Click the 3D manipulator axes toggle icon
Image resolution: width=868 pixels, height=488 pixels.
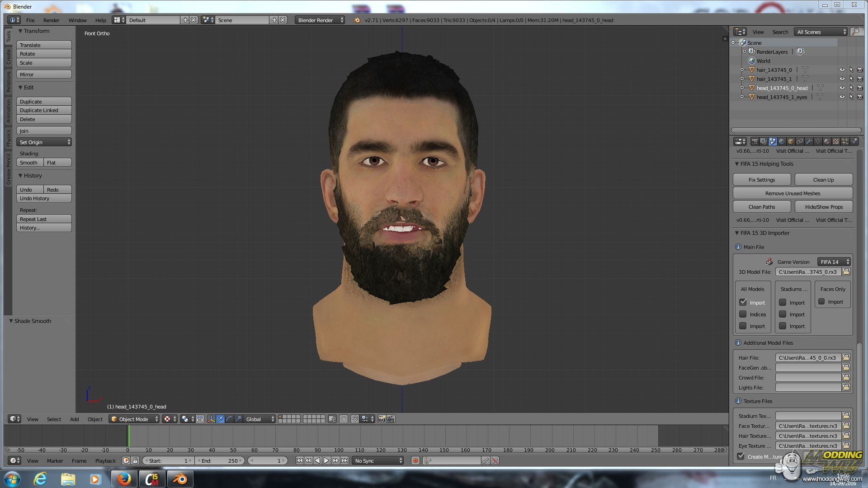click(x=211, y=419)
